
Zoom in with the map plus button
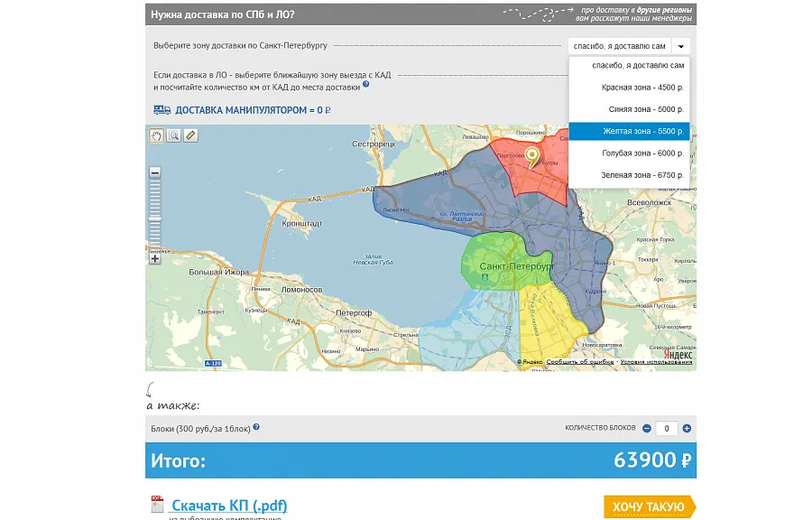pos(155,258)
